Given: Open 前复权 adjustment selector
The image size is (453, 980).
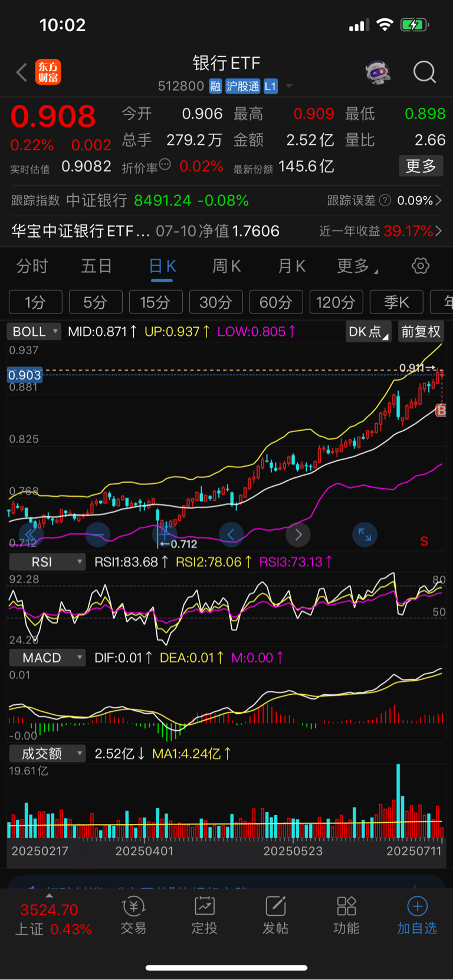Looking at the screenshot, I should click(x=421, y=331).
